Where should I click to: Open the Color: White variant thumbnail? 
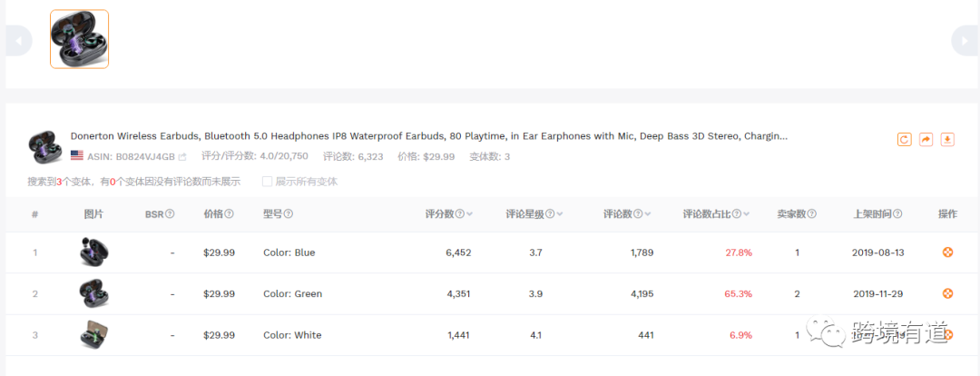(x=93, y=335)
